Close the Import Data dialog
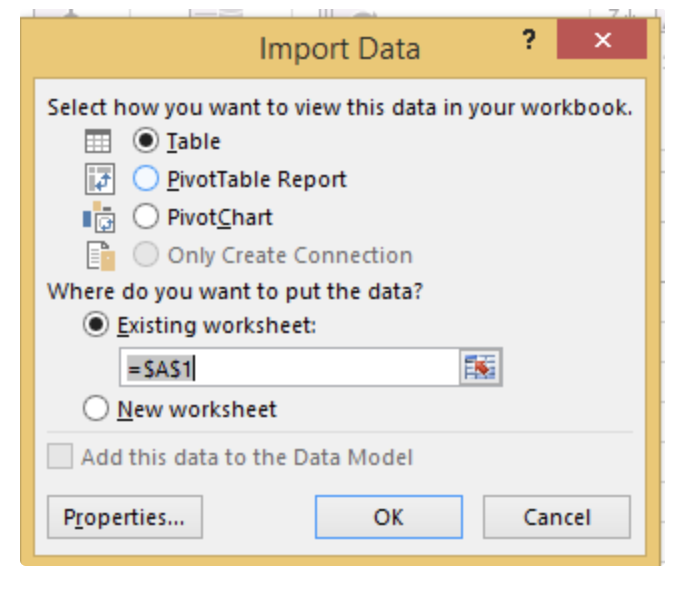 coord(601,41)
